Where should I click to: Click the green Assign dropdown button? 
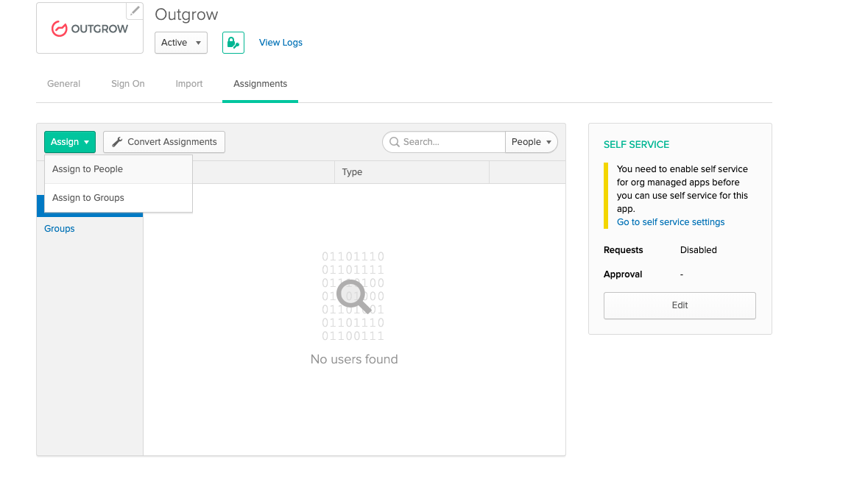[70, 142]
